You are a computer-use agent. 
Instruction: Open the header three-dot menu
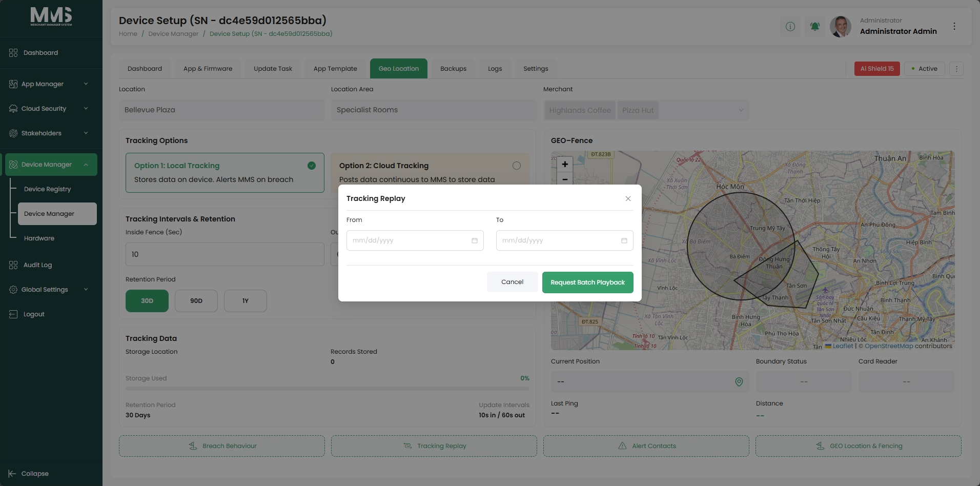pyautogui.click(x=954, y=26)
